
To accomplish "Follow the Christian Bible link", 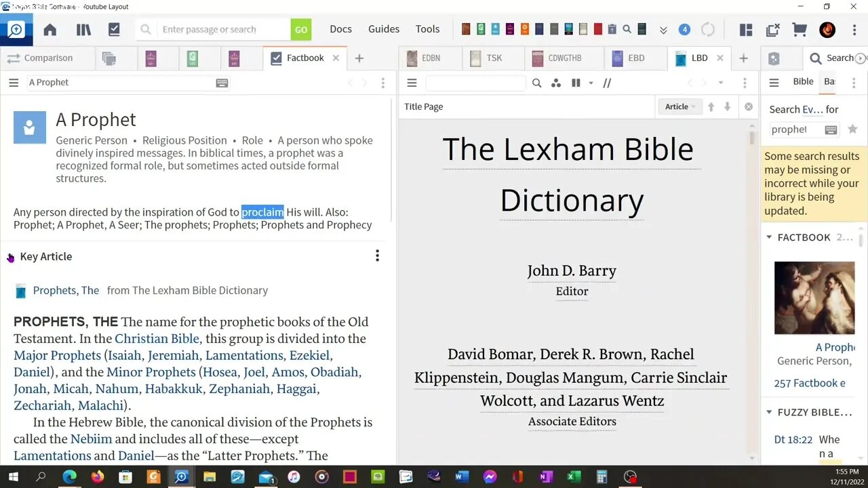I will click(x=157, y=338).
